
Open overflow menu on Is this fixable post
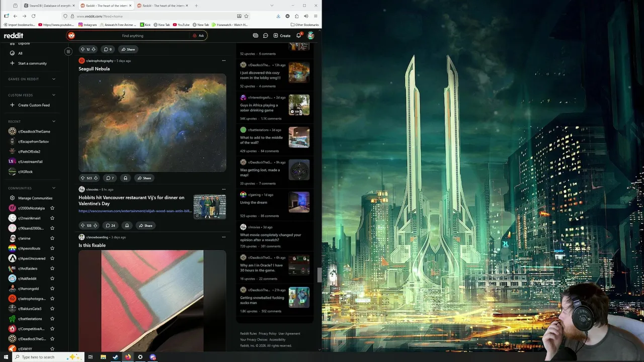[x=224, y=237]
